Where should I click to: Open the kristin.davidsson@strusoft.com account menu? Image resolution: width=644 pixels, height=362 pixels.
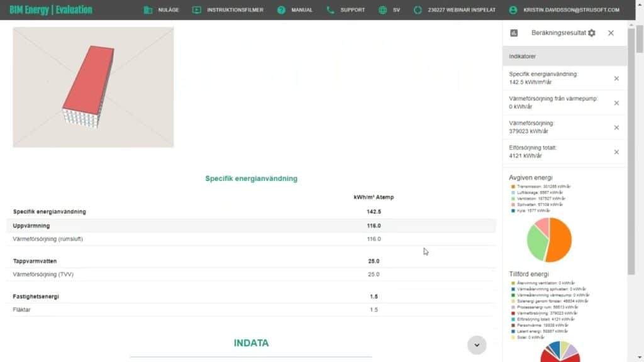(571, 10)
